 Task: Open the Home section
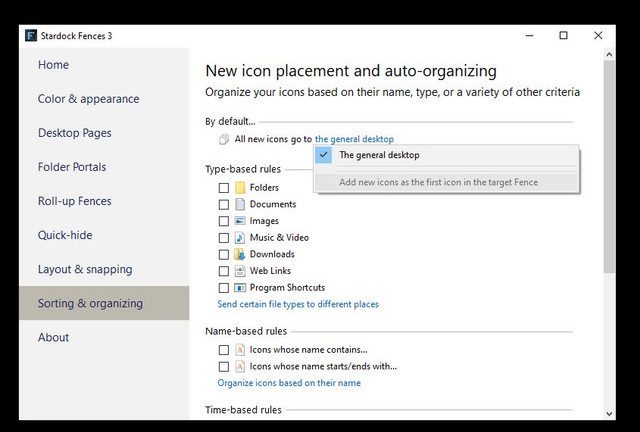tap(104, 65)
